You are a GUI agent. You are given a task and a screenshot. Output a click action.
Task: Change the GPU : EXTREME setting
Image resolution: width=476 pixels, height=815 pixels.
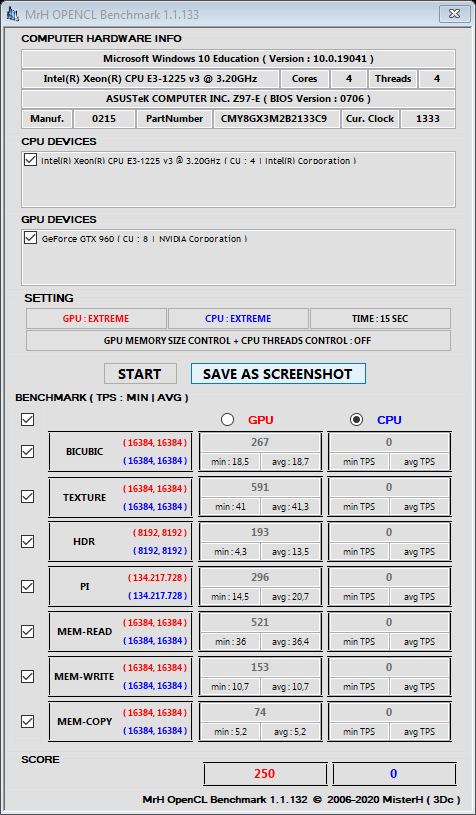pos(96,319)
